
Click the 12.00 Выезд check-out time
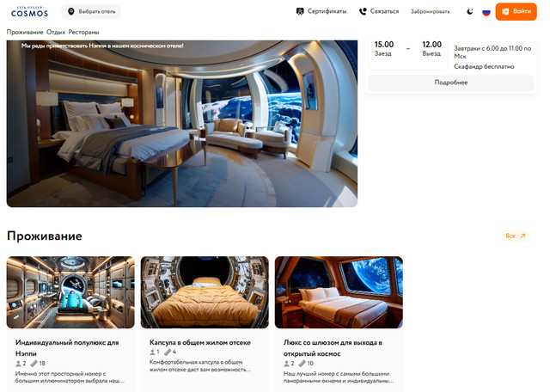pyautogui.click(x=431, y=48)
